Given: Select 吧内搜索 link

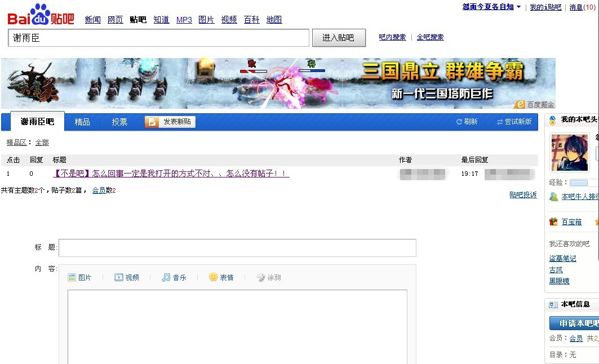Looking at the screenshot, I should (392, 37).
